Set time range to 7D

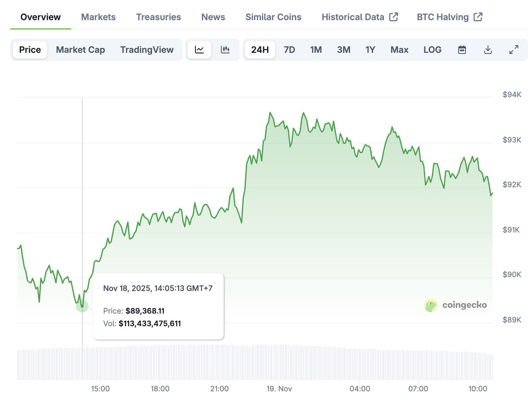pos(289,50)
